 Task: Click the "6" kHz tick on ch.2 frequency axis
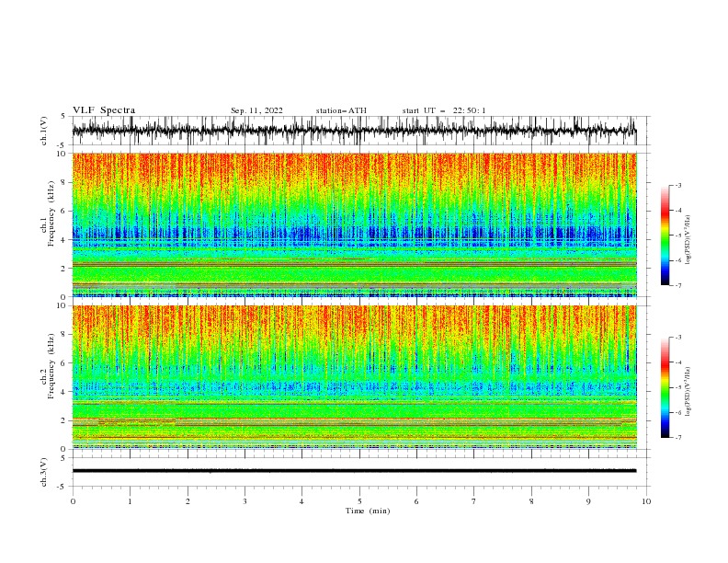click(x=65, y=363)
